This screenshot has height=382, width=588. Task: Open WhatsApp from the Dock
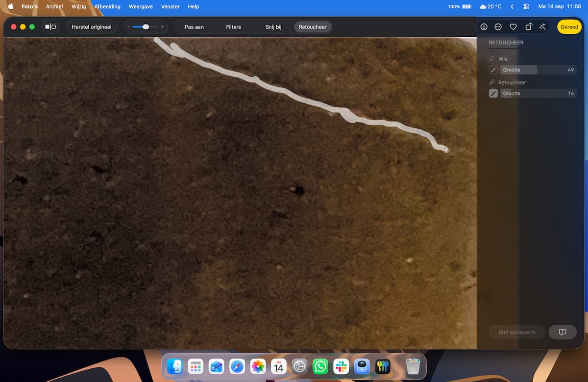pos(320,366)
